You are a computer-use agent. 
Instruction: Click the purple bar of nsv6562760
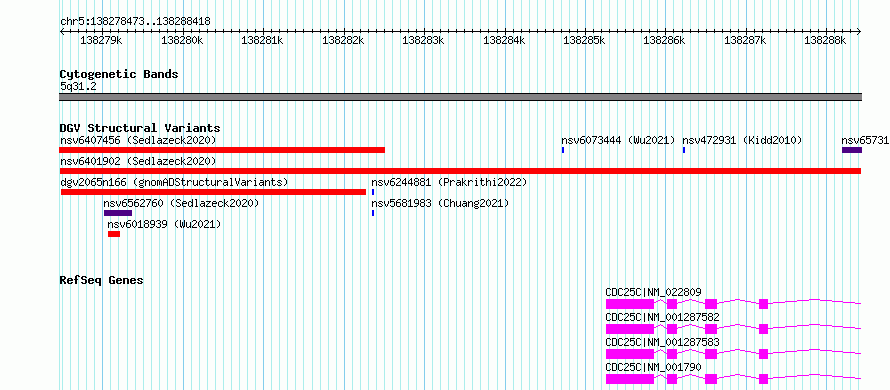(x=117, y=213)
